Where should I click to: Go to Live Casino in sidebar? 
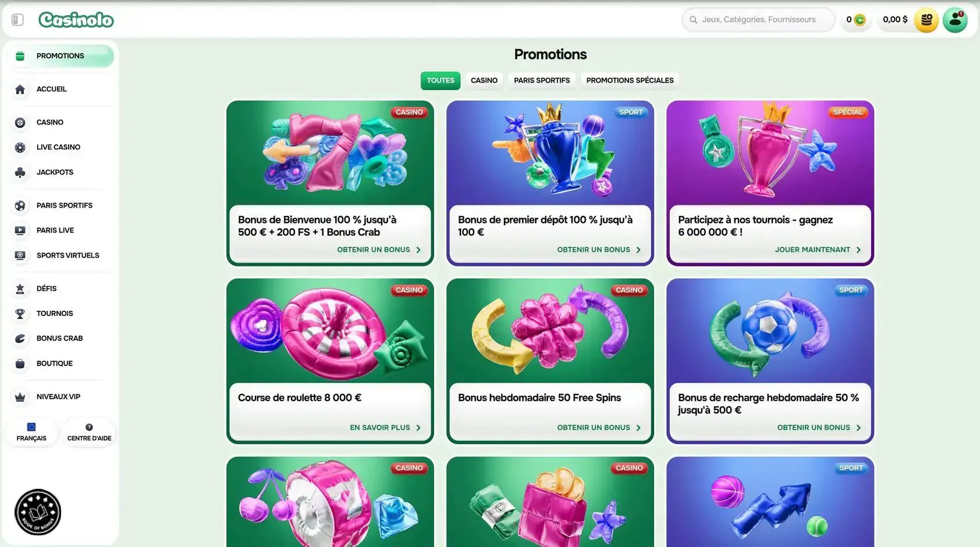[58, 147]
